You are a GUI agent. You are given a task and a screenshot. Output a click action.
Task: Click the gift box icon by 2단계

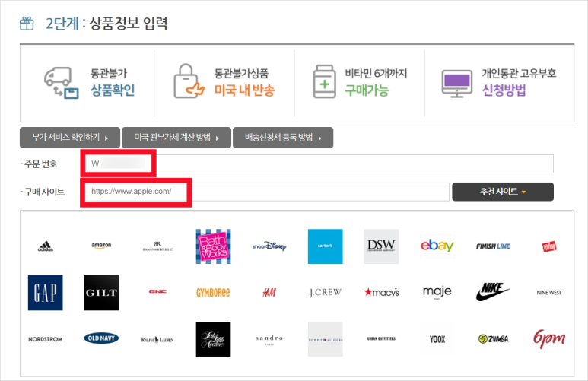(x=27, y=24)
